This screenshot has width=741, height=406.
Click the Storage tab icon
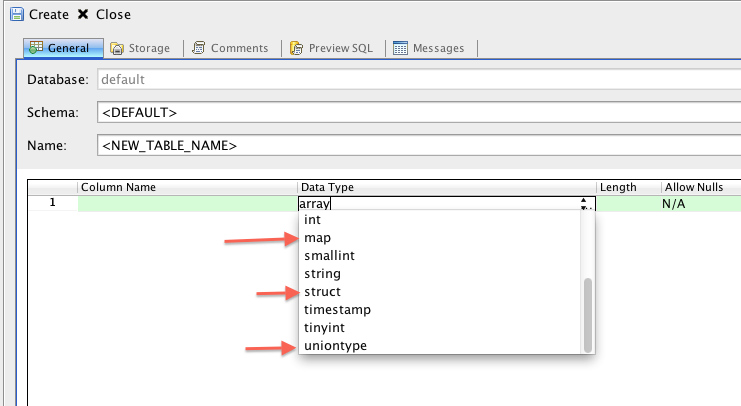[x=118, y=48]
